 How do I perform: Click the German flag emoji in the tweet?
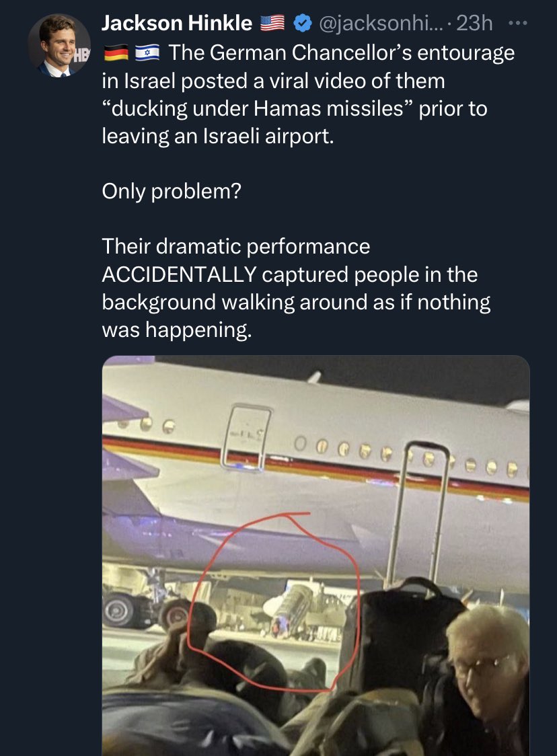pyautogui.click(x=115, y=52)
